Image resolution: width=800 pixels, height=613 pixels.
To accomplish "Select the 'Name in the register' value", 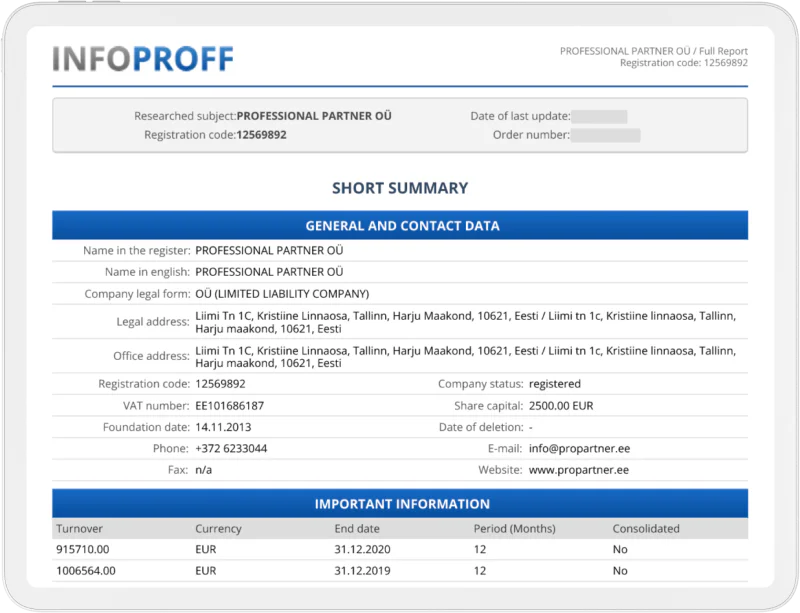I will click(x=269, y=251).
